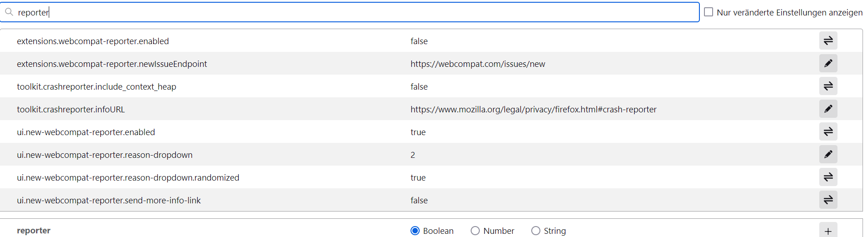Click the crash-reporter privacy URL value

533,110
